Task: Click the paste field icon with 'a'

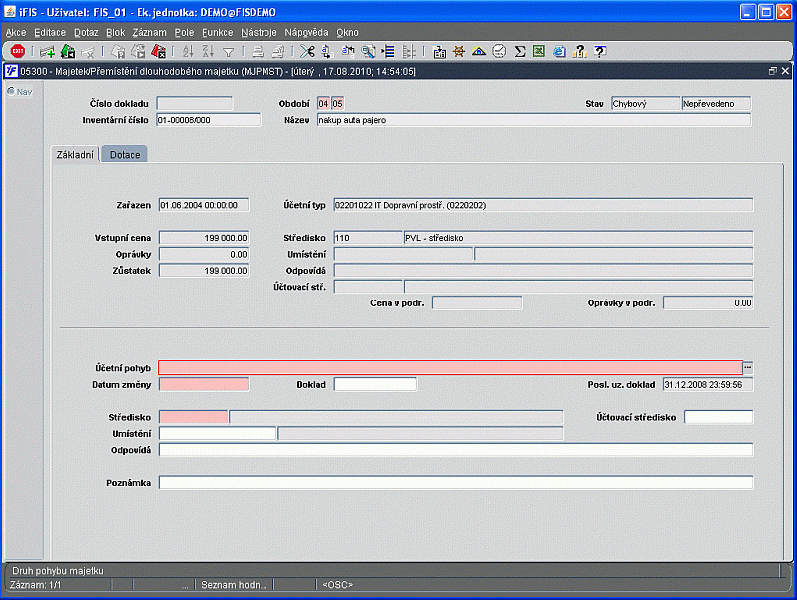Action: click(x=348, y=51)
